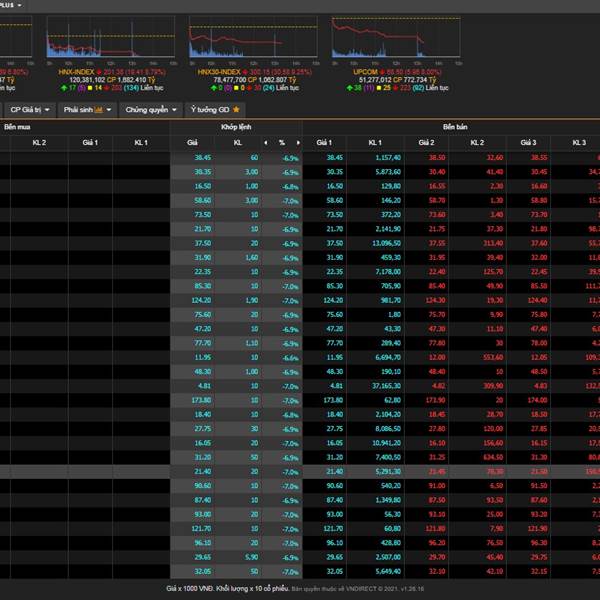Viewport: 600px width, 600px height.
Task: Open the HNX-INDEX chart
Action: click(111, 37)
